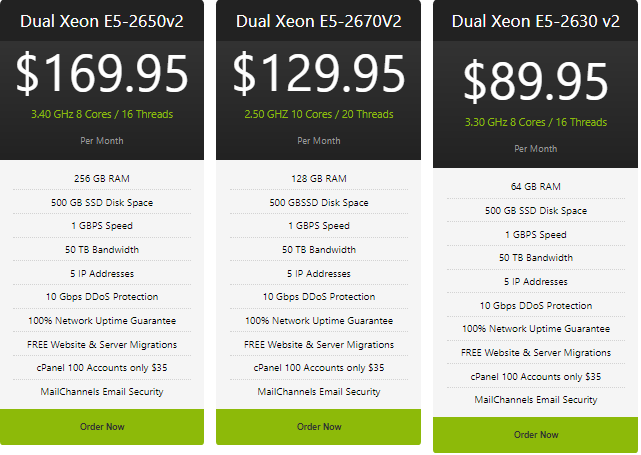Screen dimensions: 641x455
Task: Click the $129.95 price
Action: (x=319, y=74)
